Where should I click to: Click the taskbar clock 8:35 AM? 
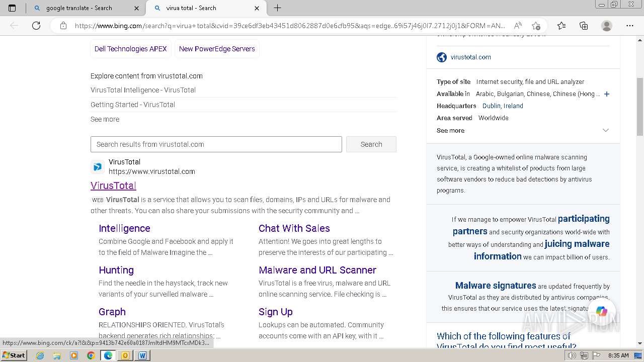pos(618,355)
